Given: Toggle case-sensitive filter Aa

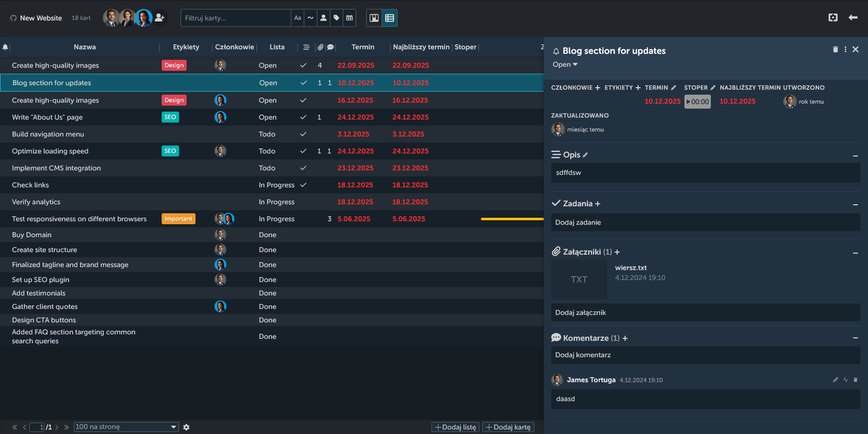Looking at the screenshot, I should pos(298,18).
